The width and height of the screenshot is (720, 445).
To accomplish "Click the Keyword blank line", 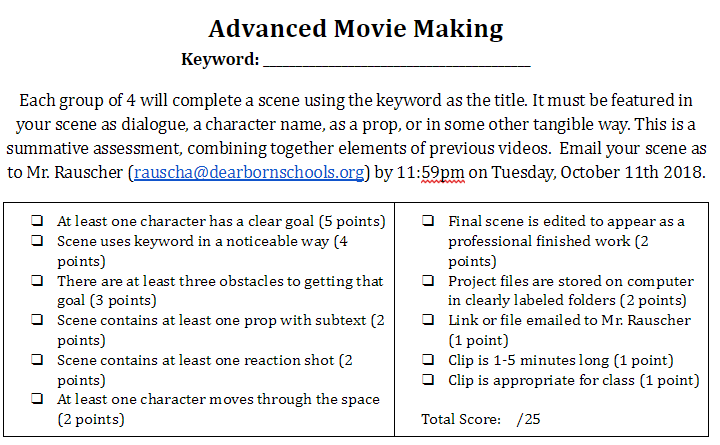I will 397,60.
